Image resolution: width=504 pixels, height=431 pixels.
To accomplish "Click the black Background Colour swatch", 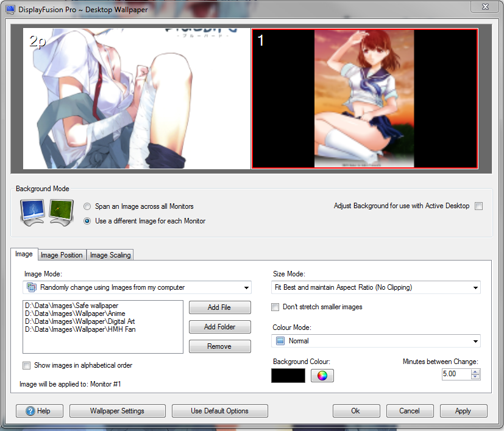I will tap(288, 376).
